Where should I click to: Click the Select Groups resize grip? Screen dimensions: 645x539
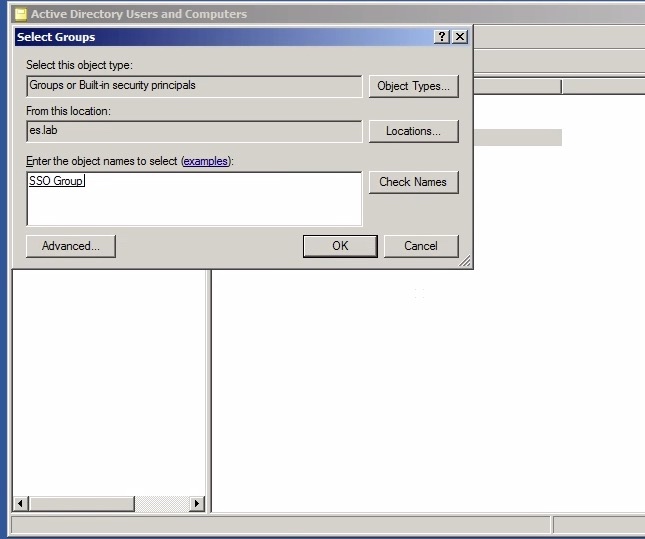pyautogui.click(x=465, y=261)
